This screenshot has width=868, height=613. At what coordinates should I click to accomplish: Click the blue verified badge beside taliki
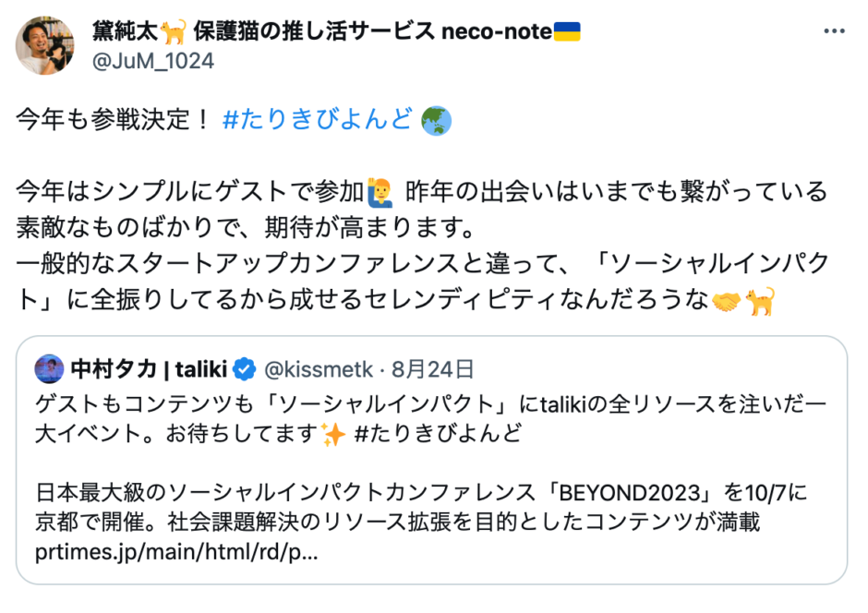pyautogui.click(x=244, y=370)
